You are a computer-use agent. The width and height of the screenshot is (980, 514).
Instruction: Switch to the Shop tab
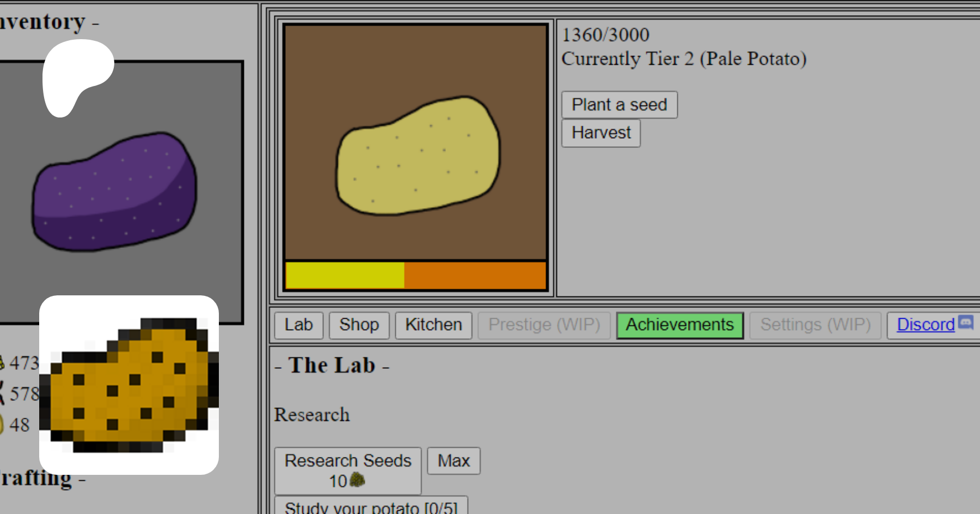pyautogui.click(x=359, y=325)
